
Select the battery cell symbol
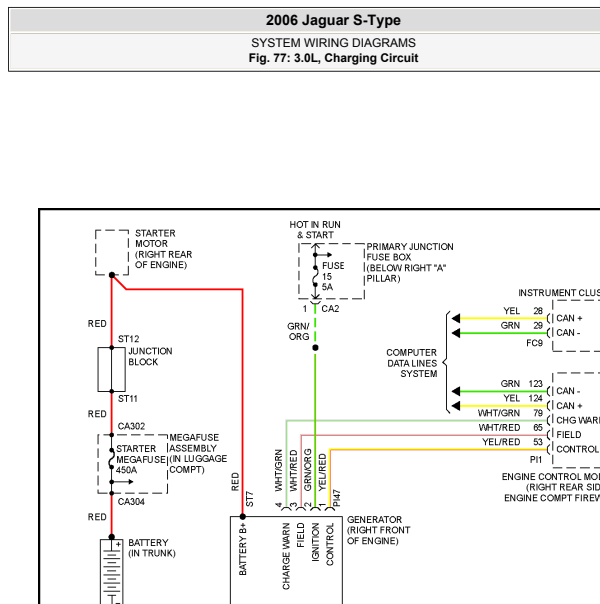[111, 571]
